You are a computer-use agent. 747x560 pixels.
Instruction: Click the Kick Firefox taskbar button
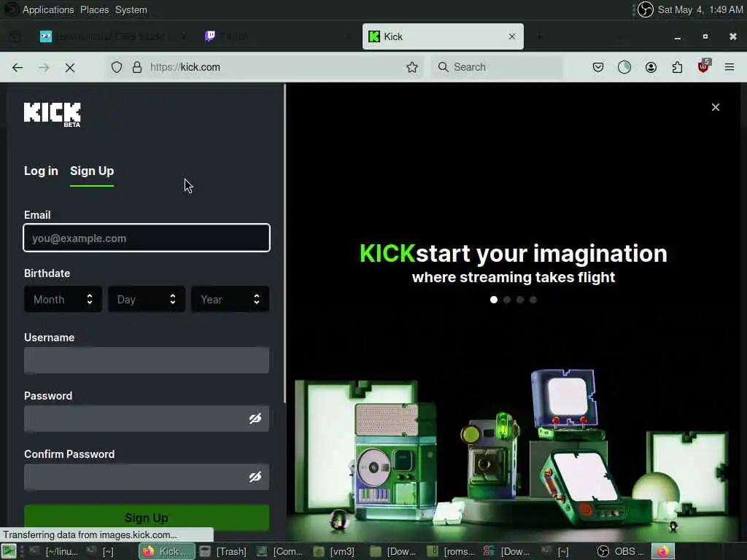(x=167, y=551)
